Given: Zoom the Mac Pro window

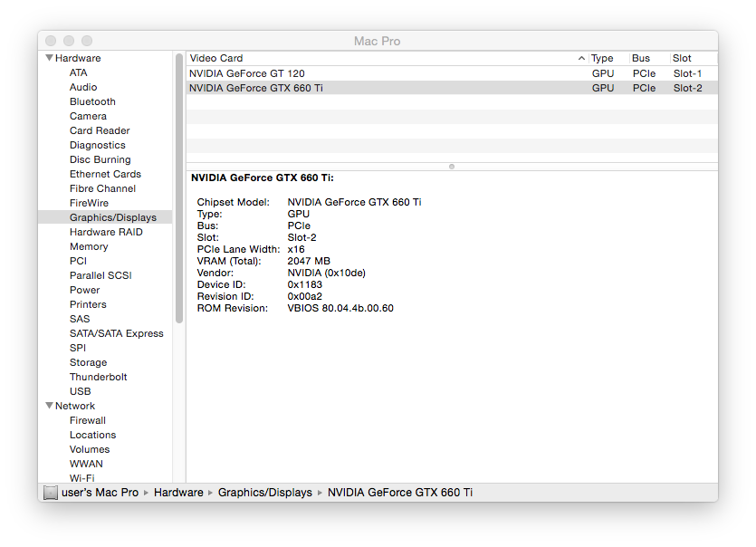Looking at the screenshot, I should (x=87, y=41).
